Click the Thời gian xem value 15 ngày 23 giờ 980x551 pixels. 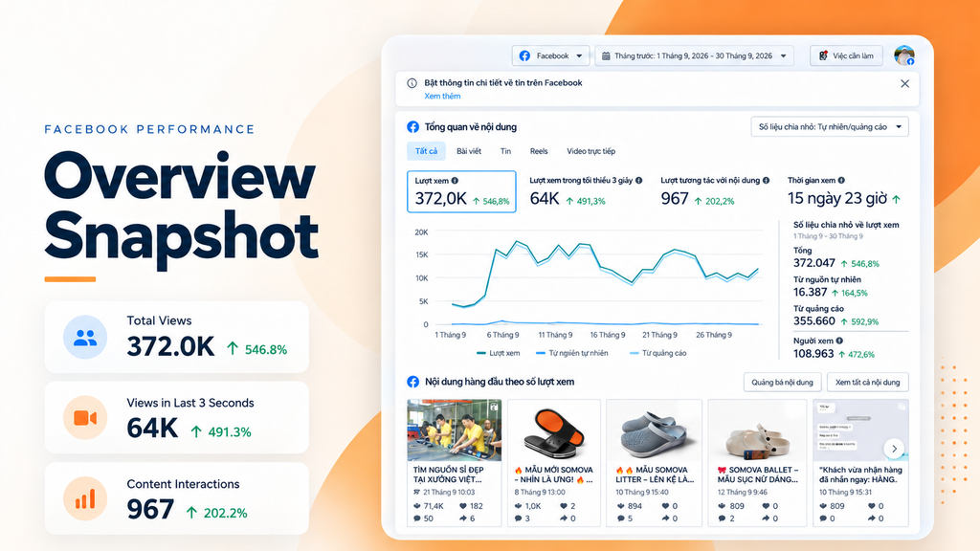(x=836, y=199)
